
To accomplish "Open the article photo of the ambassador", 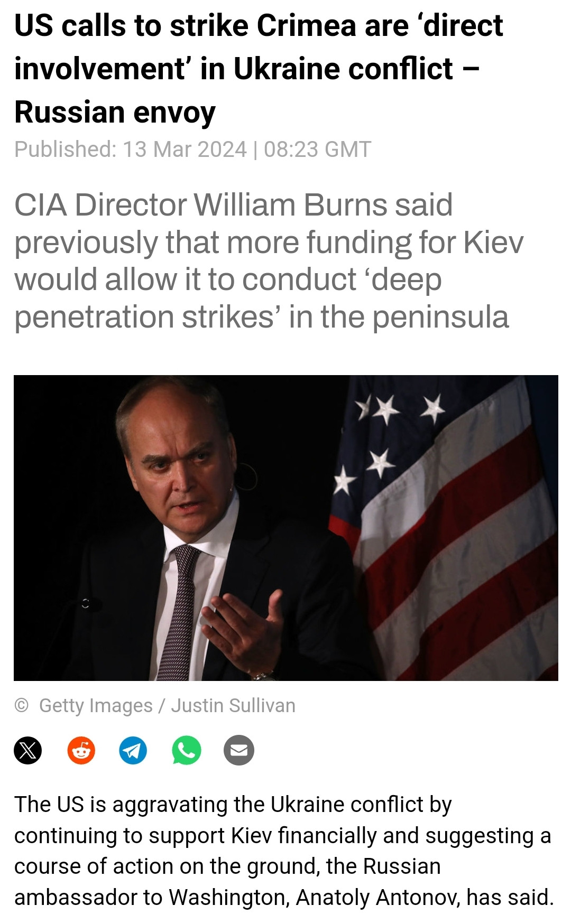I will 285,528.
